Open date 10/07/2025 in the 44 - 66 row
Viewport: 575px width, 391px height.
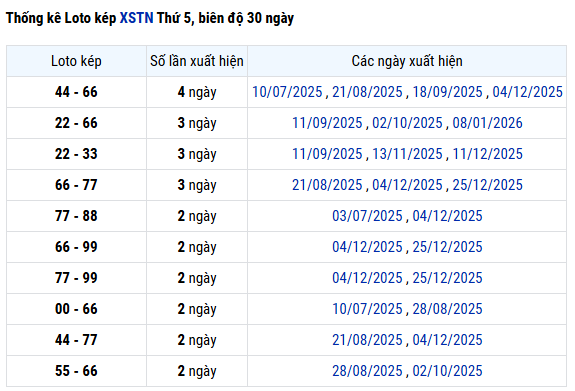coord(287,92)
